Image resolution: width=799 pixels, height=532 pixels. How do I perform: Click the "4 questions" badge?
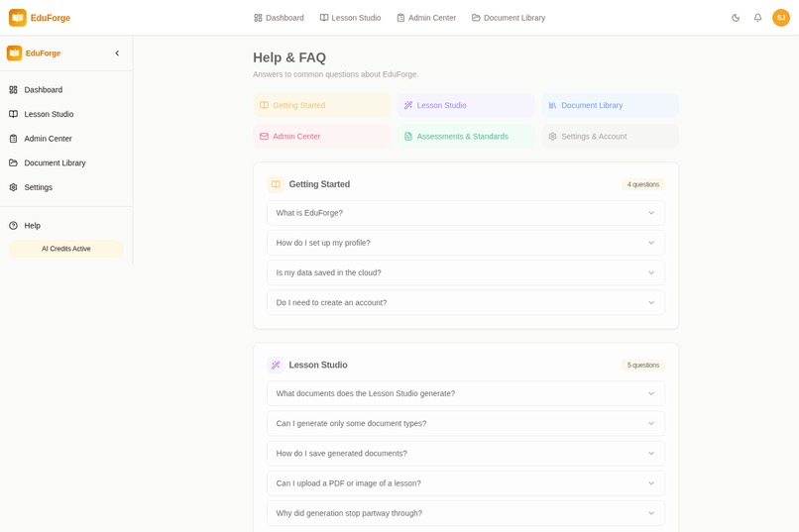[x=643, y=184]
